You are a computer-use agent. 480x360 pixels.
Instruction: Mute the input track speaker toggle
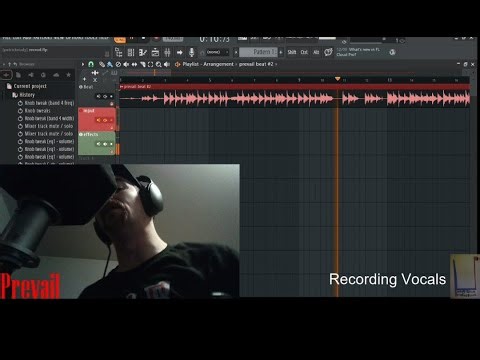[x=98, y=120]
